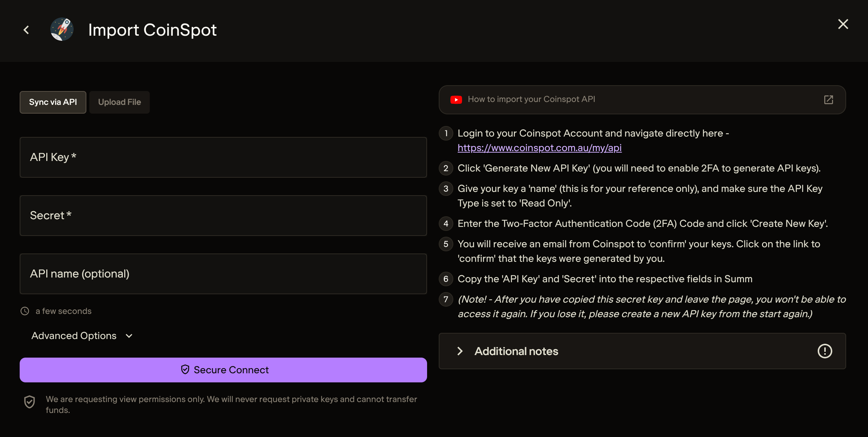Image resolution: width=868 pixels, height=437 pixels.
Task: Click step 2 'Generate New API Key' instruction
Action: coord(639,168)
